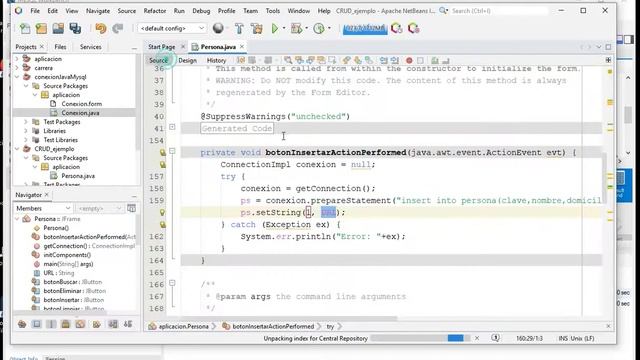Open the Refactor menu
Image resolution: width=640 pixels, height=360 pixels.
(x=155, y=11)
